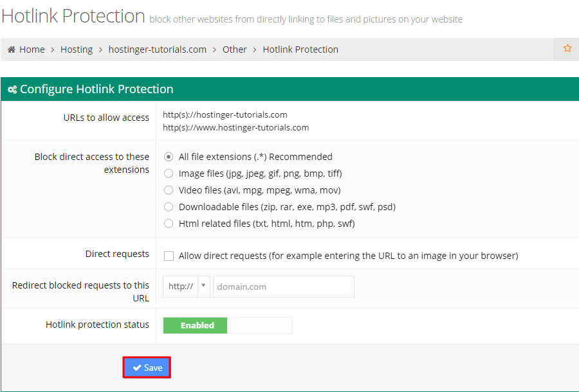The image size is (579, 392).
Task: Choose Downloadable files radio option
Action: (x=169, y=207)
